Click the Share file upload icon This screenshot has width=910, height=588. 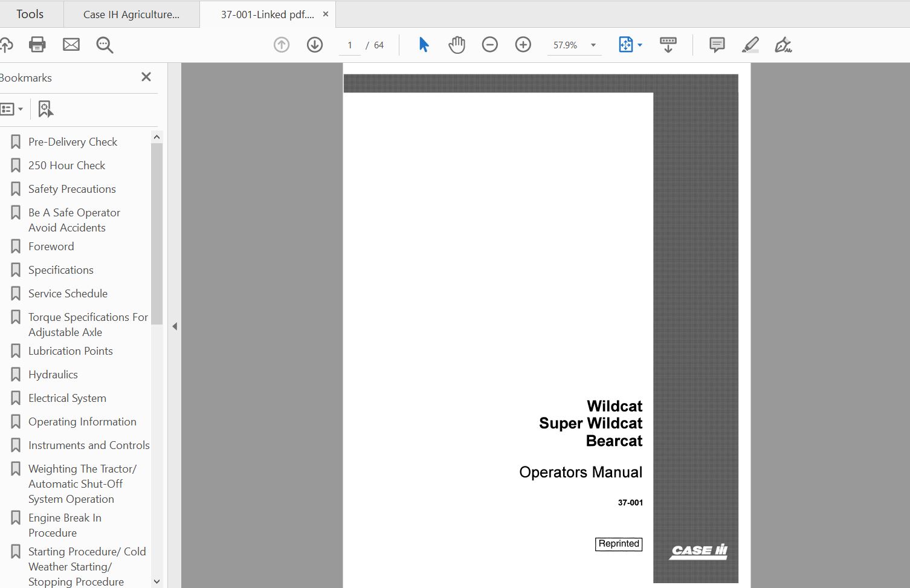(7, 44)
